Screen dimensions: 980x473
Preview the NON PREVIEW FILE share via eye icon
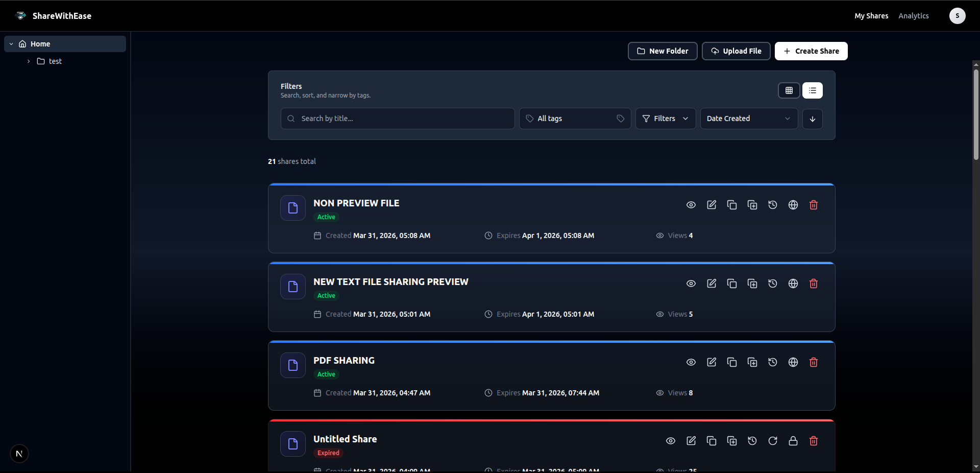tap(691, 205)
